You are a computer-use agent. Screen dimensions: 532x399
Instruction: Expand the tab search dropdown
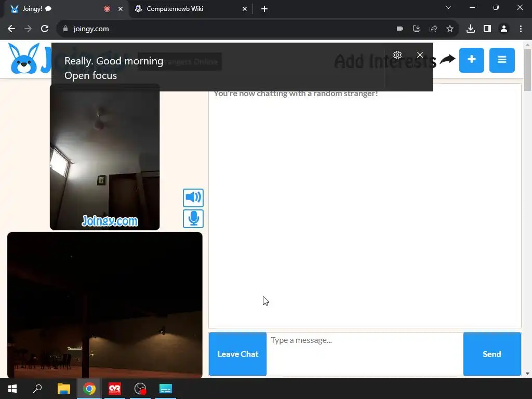[x=448, y=7]
